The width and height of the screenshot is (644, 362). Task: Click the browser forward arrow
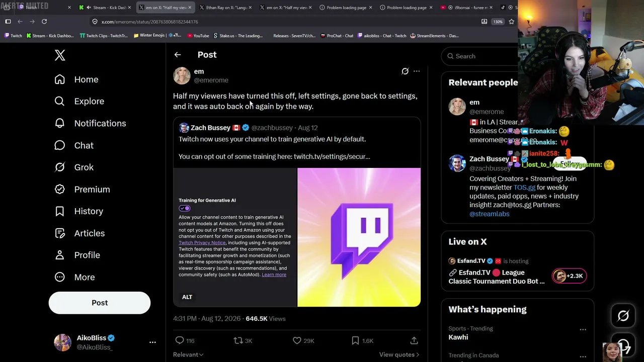32,22
